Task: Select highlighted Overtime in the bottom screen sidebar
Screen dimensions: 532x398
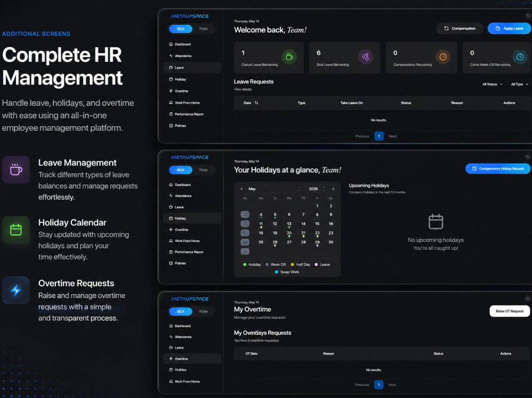Action: point(193,359)
